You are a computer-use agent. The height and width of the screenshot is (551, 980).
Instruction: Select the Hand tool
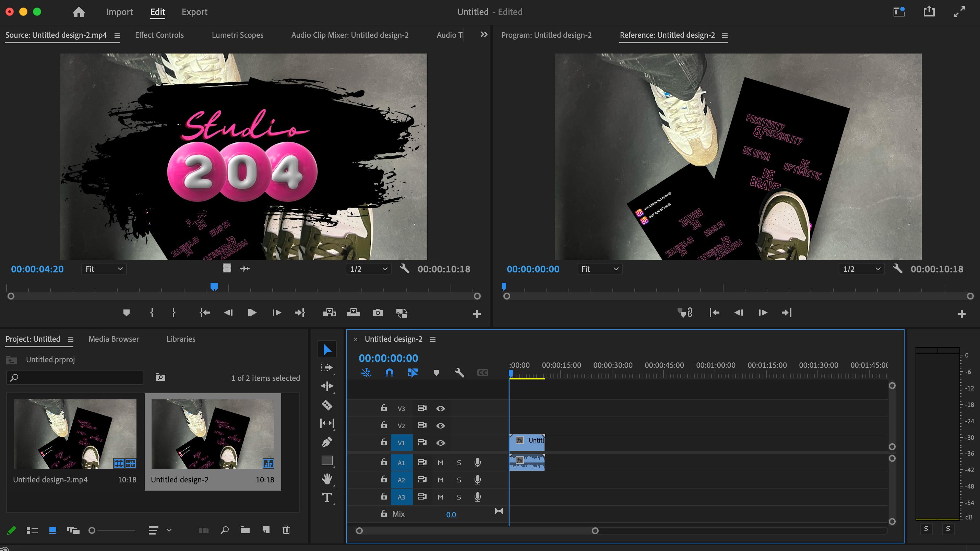click(x=327, y=479)
